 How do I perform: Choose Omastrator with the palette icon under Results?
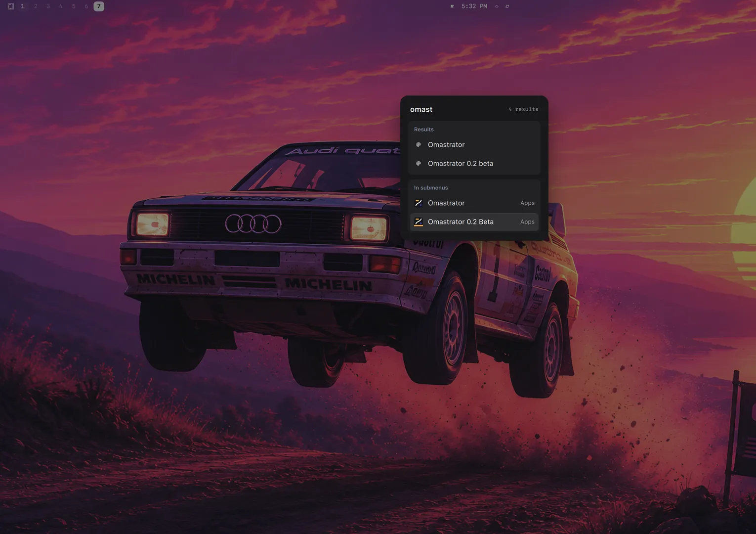(x=474, y=145)
